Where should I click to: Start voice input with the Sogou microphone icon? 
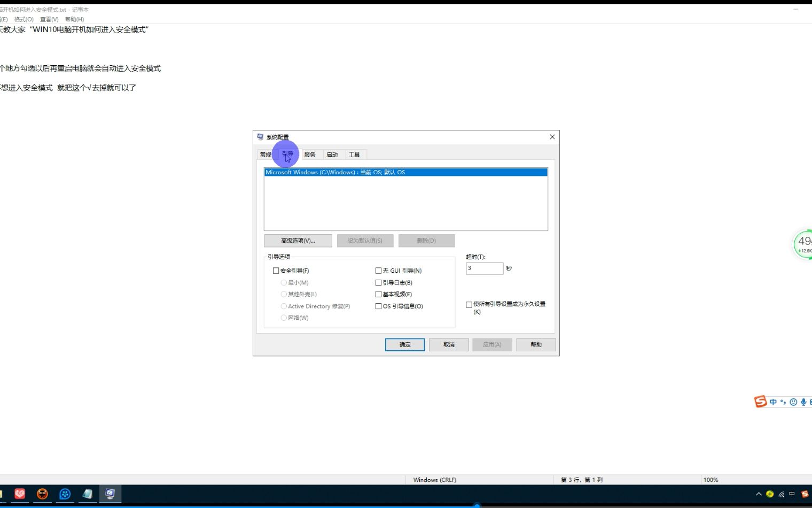(804, 402)
